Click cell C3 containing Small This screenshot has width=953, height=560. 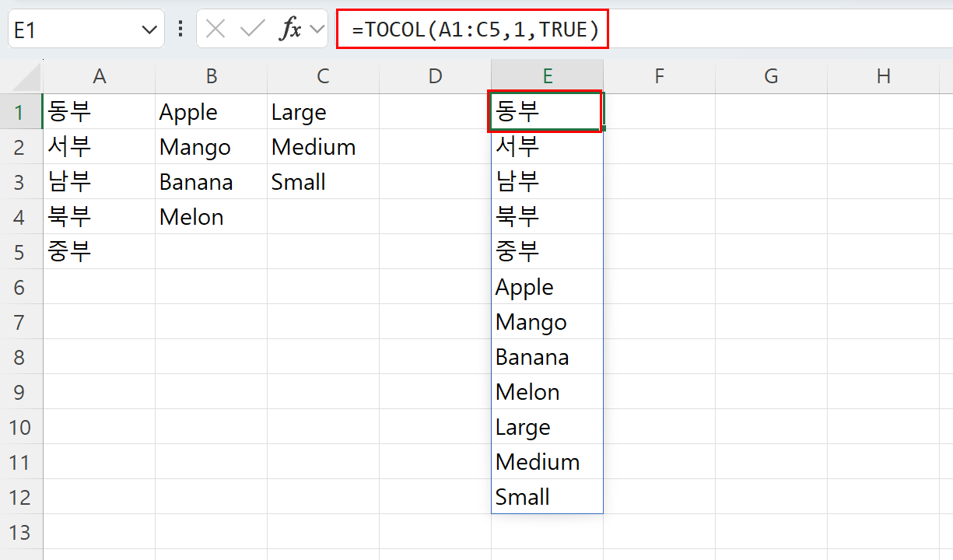coord(323,182)
